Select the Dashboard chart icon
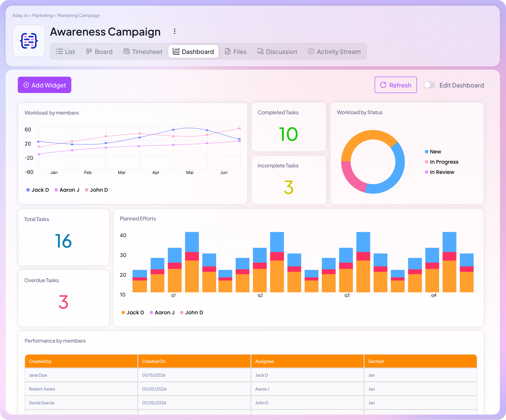 pyautogui.click(x=176, y=51)
